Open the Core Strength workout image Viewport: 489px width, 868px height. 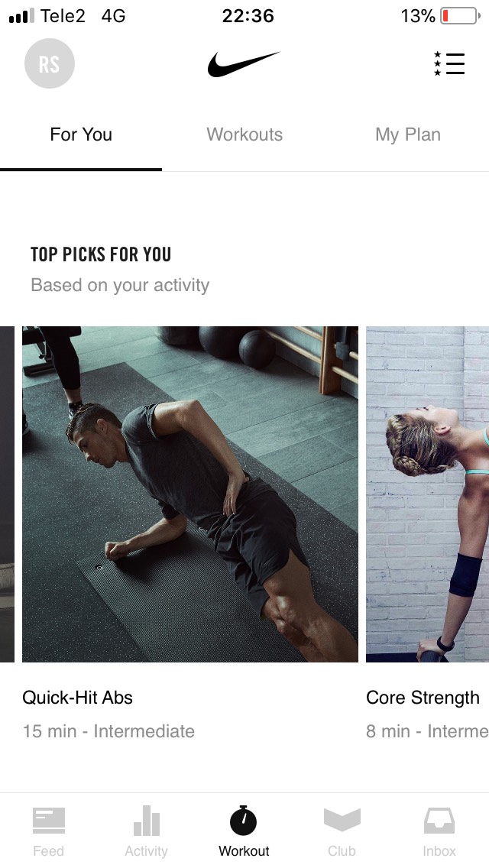428,494
